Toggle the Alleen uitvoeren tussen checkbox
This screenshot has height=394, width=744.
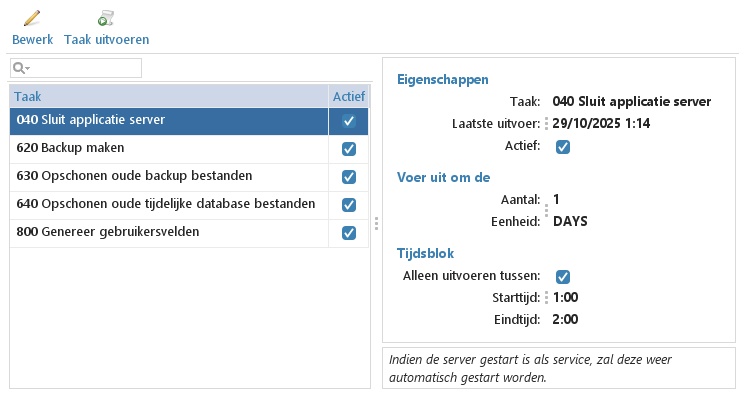[563, 276]
